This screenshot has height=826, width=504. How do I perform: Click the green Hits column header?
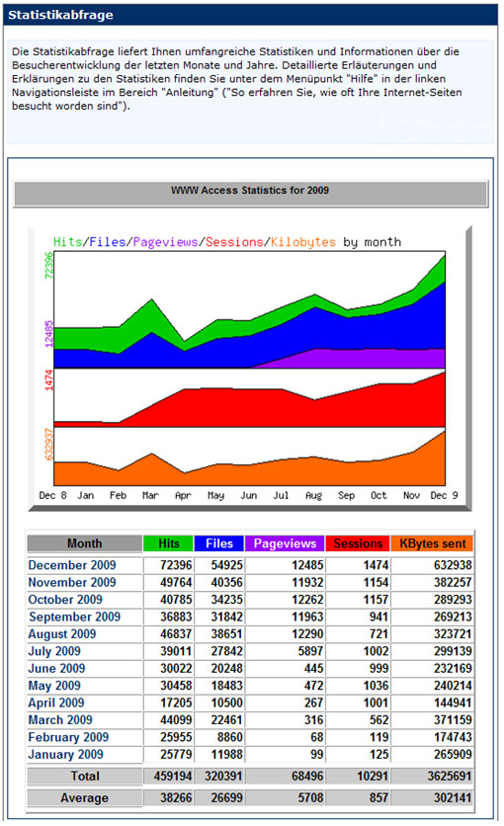pyautogui.click(x=169, y=543)
